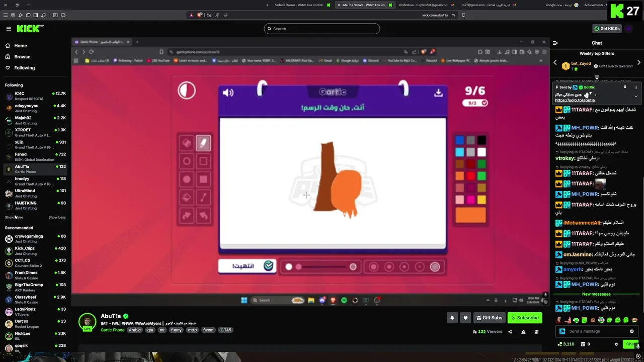Screen dimensions: 644x362
Task: Open the emoji picker in chat
Action: coord(632,331)
